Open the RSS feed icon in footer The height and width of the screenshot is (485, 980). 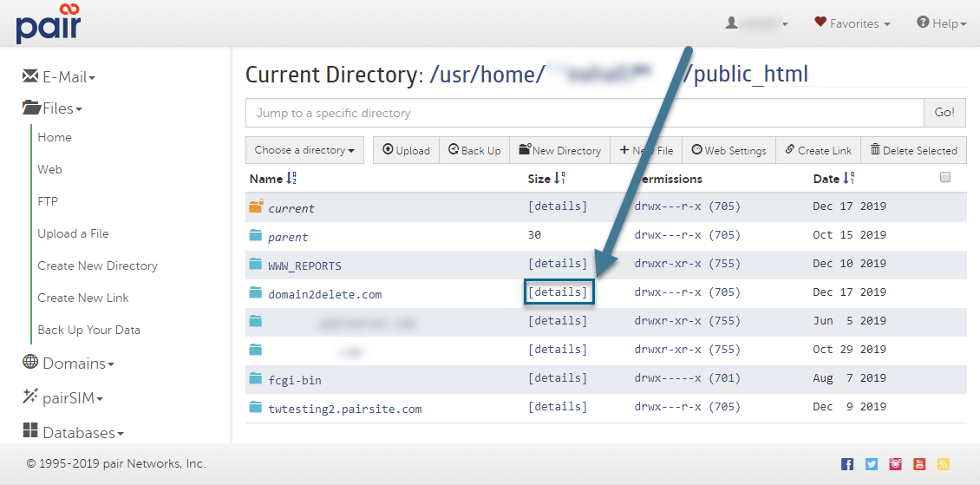pyautogui.click(x=944, y=464)
